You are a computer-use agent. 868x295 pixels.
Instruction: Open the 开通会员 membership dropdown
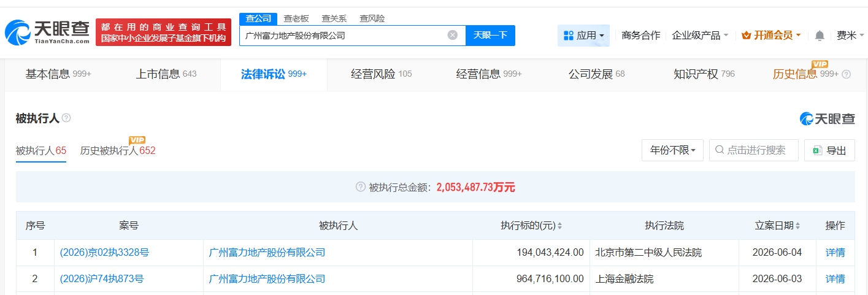(x=771, y=36)
